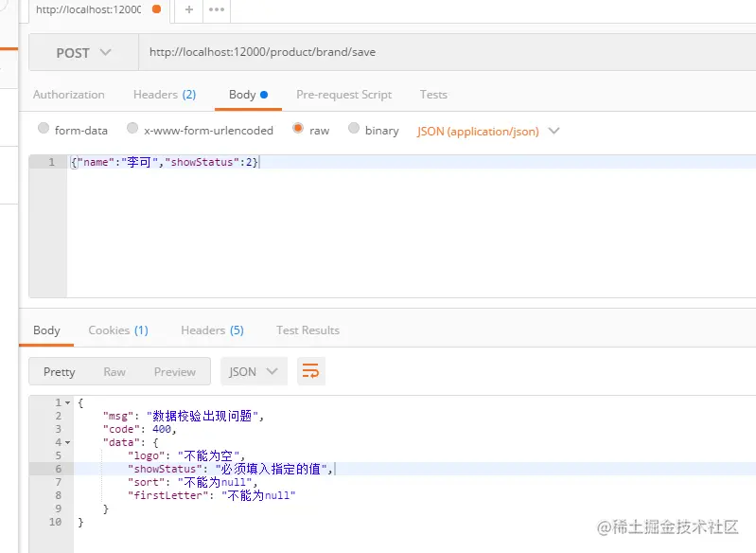The width and height of the screenshot is (756, 553).
Task: Toggle word wrap in response viewer
Action: (311, 371)
